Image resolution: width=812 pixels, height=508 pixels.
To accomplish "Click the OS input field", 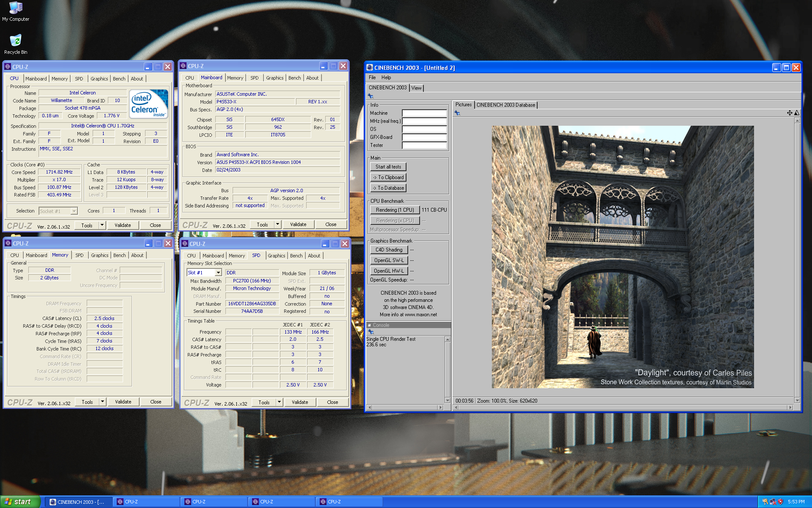I will click(424, 129).
